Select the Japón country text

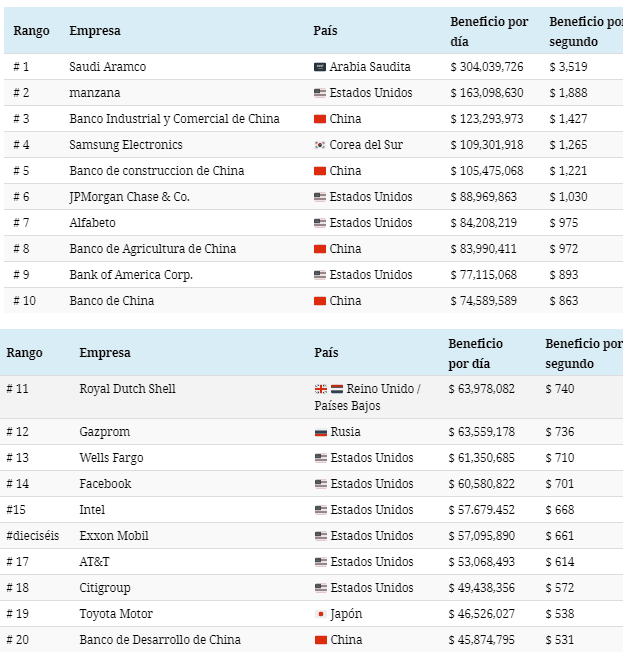(x=346, y=615)
